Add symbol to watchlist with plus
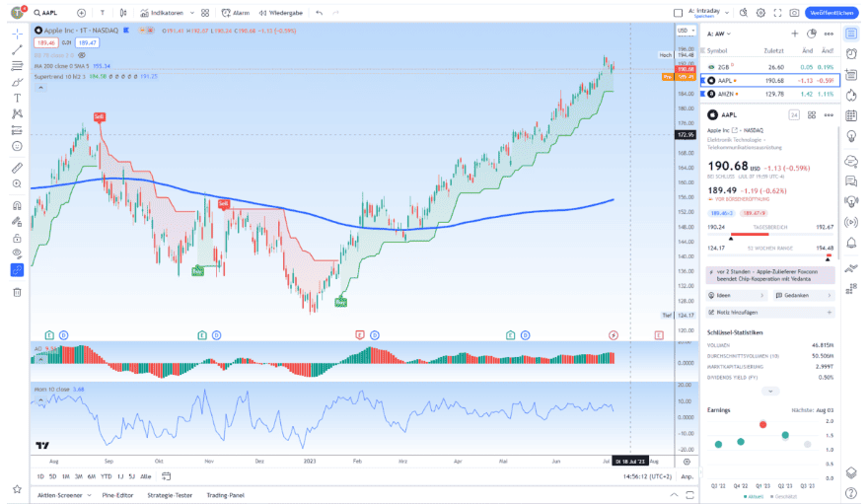The image size is (868, 504). 795,34
